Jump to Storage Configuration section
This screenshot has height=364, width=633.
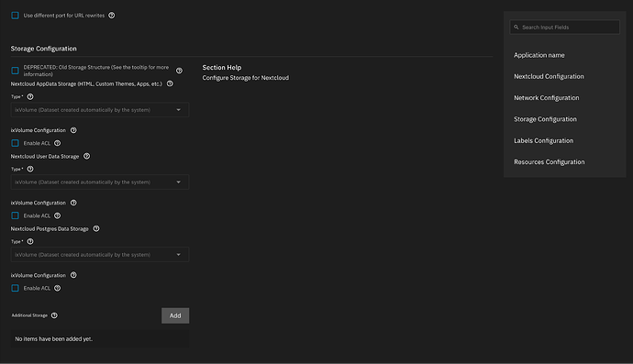[x=545, y=119]
